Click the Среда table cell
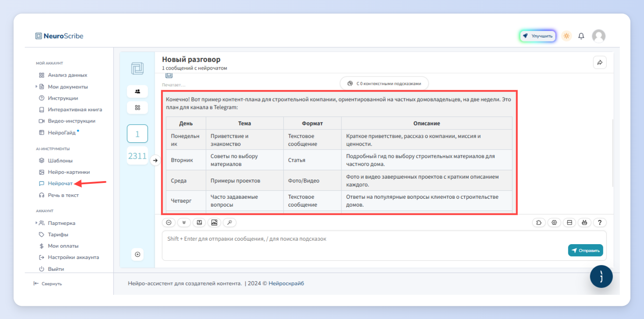 [186, 180]
